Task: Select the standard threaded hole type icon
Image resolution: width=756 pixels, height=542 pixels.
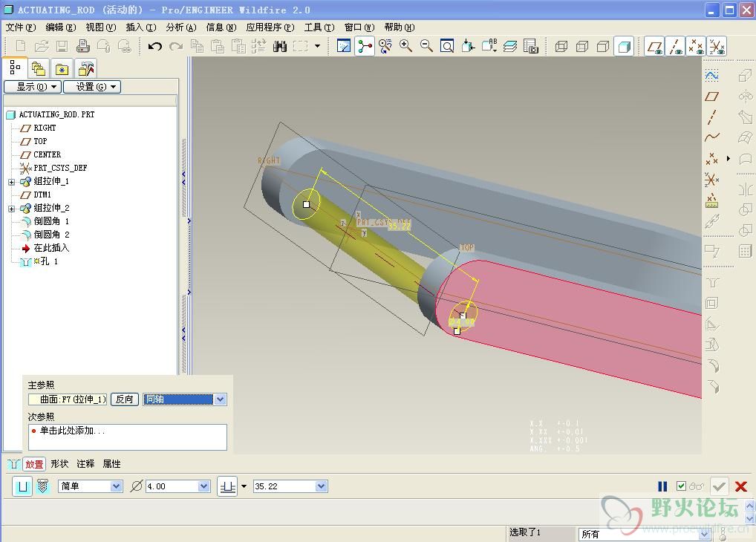Action: click(43, 486)
